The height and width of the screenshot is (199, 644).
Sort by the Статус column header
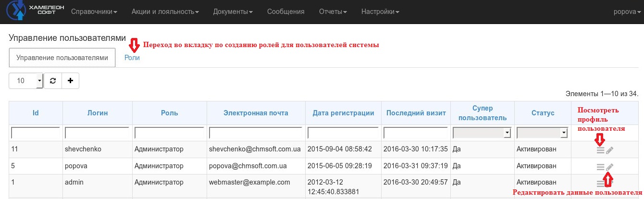click(x=543, y=113)
